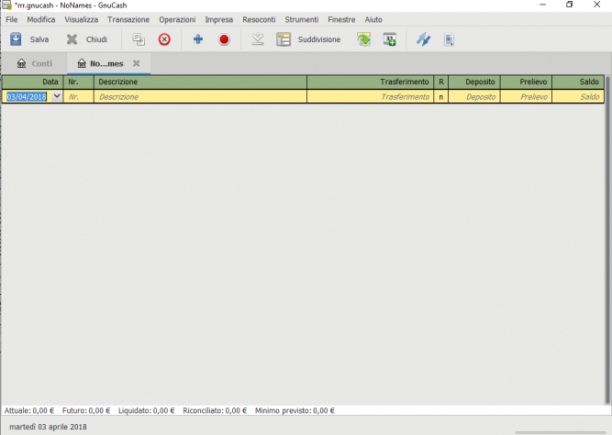Click the GnuCash window title bar icon
The height and width of the screenshot is (435, 612).
(x=7, y=5)
